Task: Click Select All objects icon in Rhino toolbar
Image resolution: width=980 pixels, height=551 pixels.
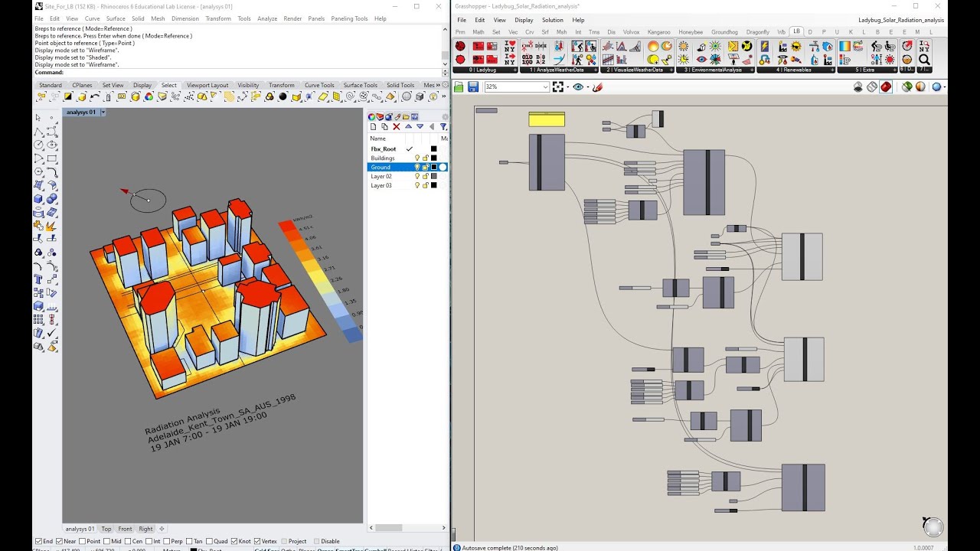Action: (41, 97)
